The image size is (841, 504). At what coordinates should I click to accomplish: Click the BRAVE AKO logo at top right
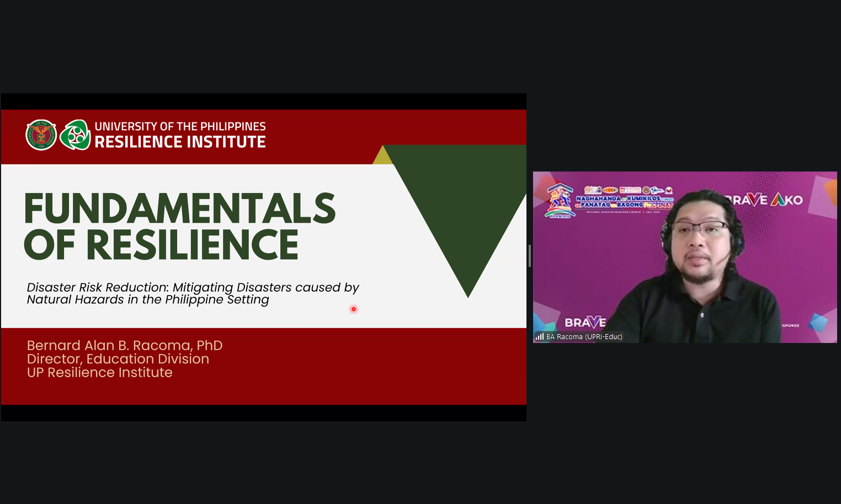(764, 200)
